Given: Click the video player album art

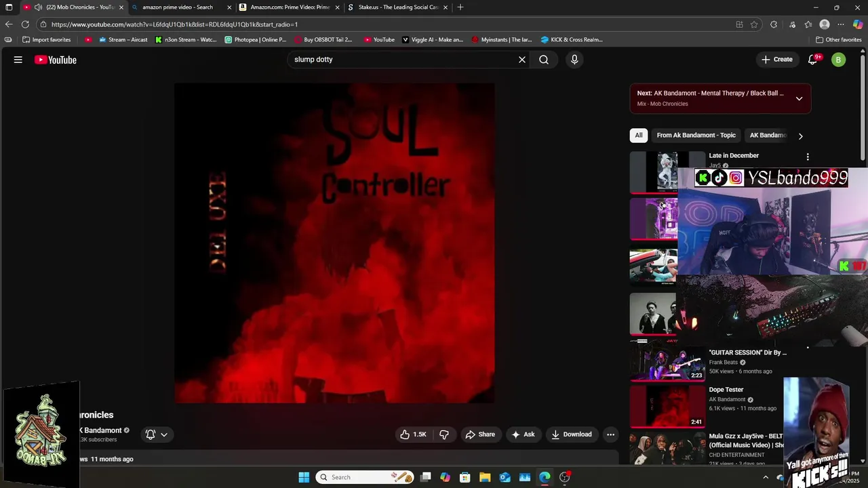Looking at the screenshot, I should [x=334, y=243].
